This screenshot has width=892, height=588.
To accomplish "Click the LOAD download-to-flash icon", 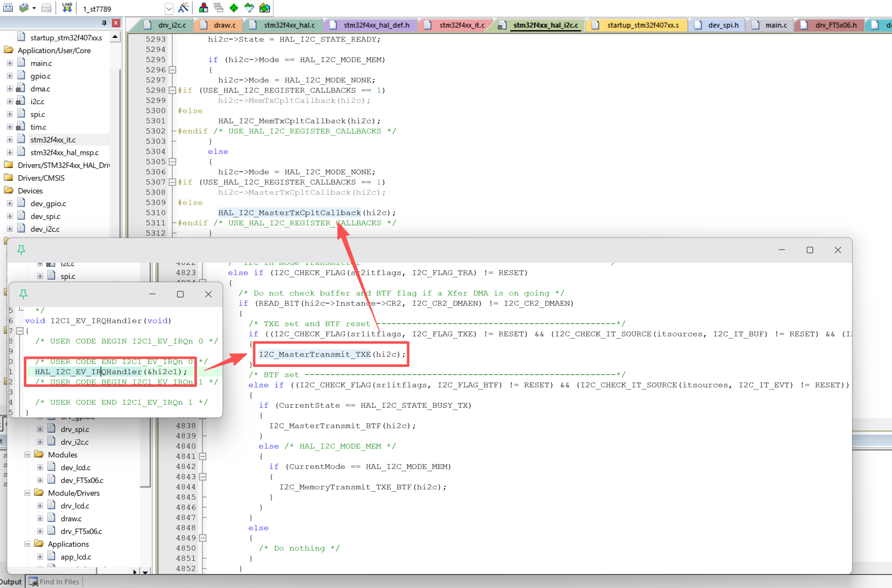I will tap(67, 8).
